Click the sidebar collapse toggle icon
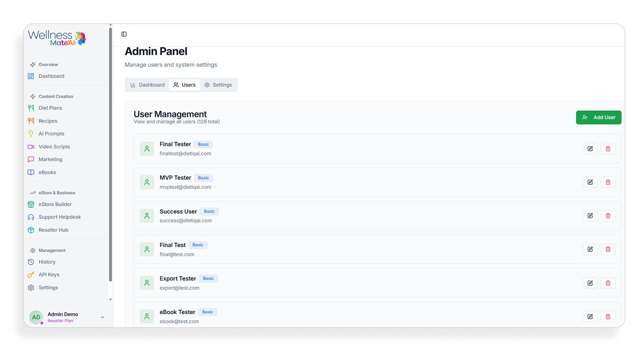This screenshot has width=632, height=364. coord(124,34)
